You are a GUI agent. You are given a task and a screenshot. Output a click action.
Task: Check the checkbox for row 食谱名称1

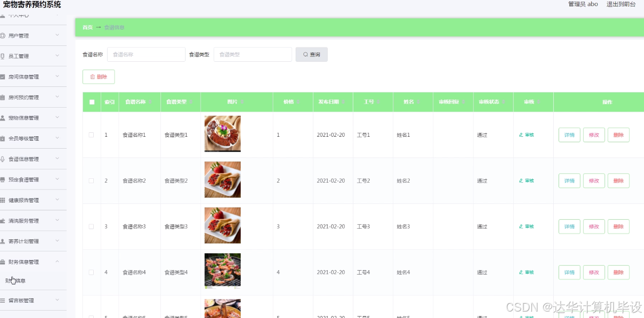(x=91, y=135)
